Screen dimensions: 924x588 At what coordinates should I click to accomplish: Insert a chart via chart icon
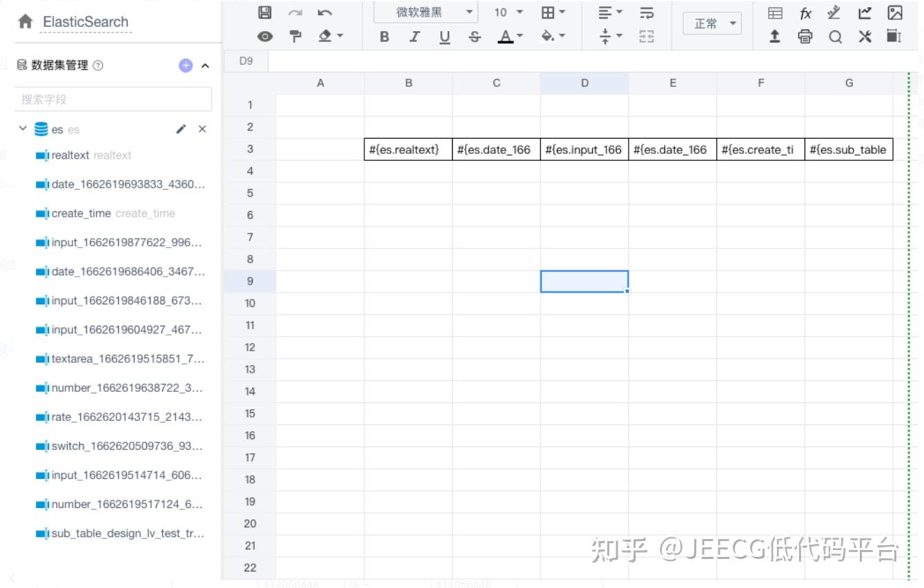click(x=865, y=12)
